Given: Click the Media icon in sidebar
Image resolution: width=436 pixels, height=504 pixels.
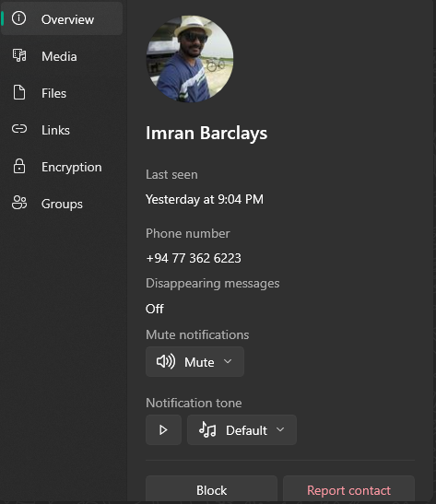Looking at the screenshot, I should [x=19, y=55].
